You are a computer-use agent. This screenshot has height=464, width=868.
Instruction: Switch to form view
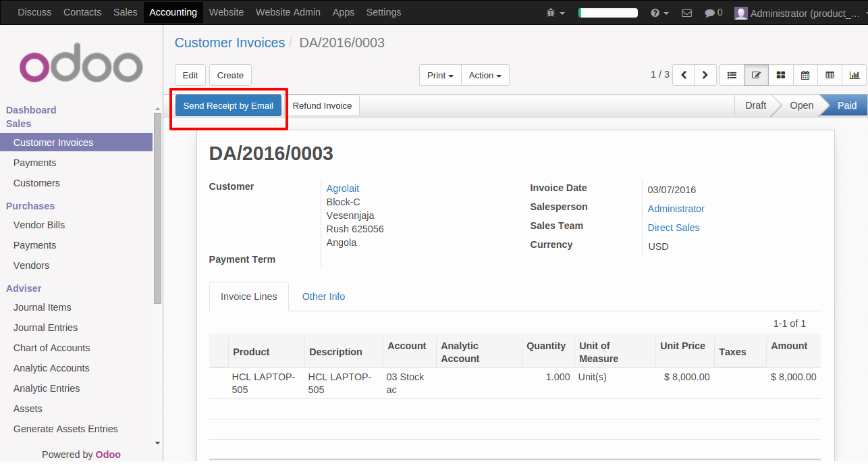tap(756, 75)
